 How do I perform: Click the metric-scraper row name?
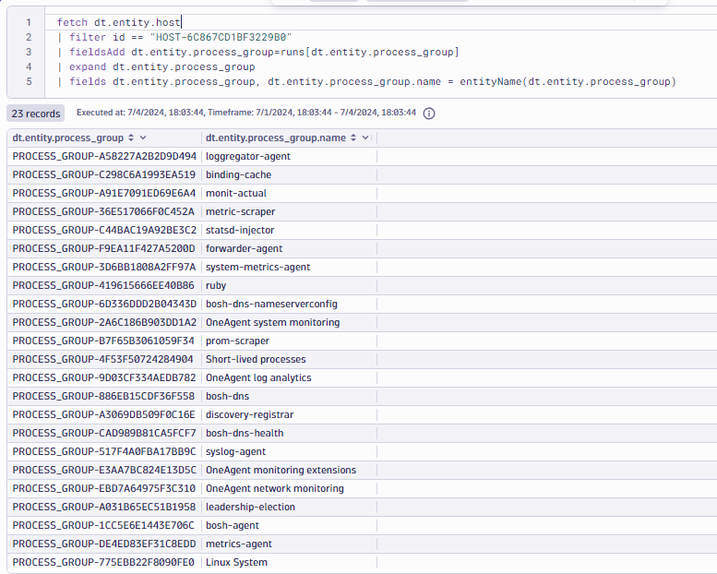tap(240, 212)
